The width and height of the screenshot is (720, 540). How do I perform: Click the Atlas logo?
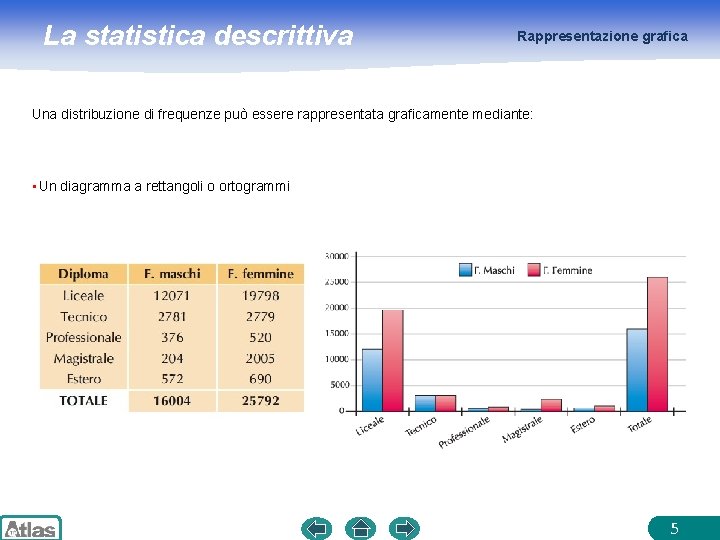pyautogui.click(x=31, y=528)
